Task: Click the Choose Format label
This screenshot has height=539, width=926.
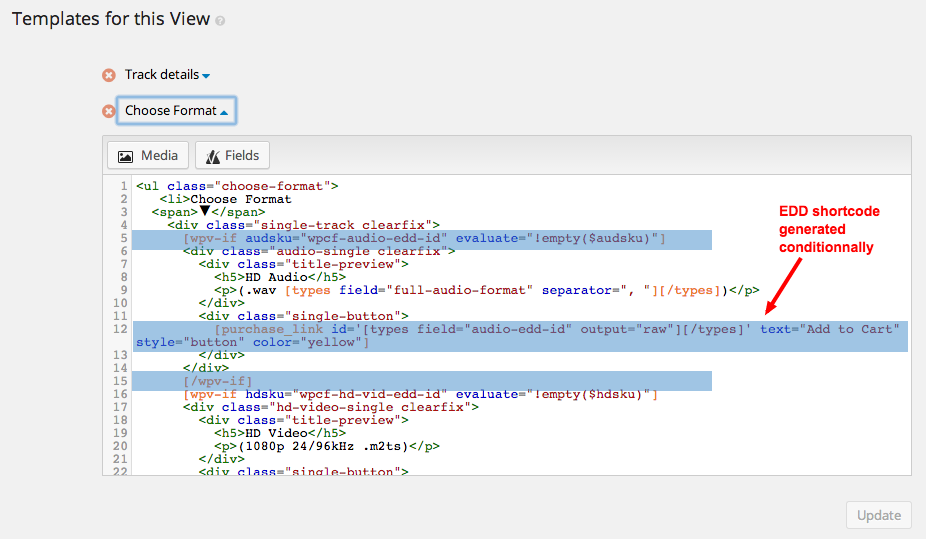Action: pyautogui.click(x=171, y=111)
